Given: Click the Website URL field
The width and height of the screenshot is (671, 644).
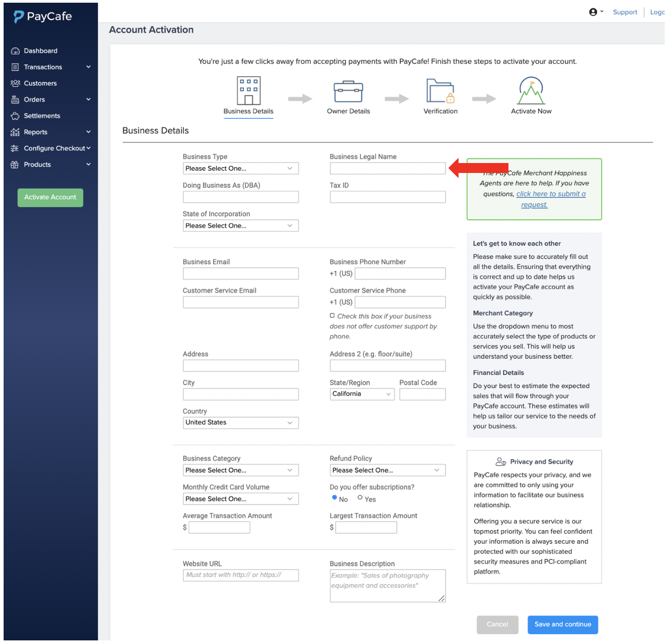Looking at the screenshot, I should click(x=241, y=575).
